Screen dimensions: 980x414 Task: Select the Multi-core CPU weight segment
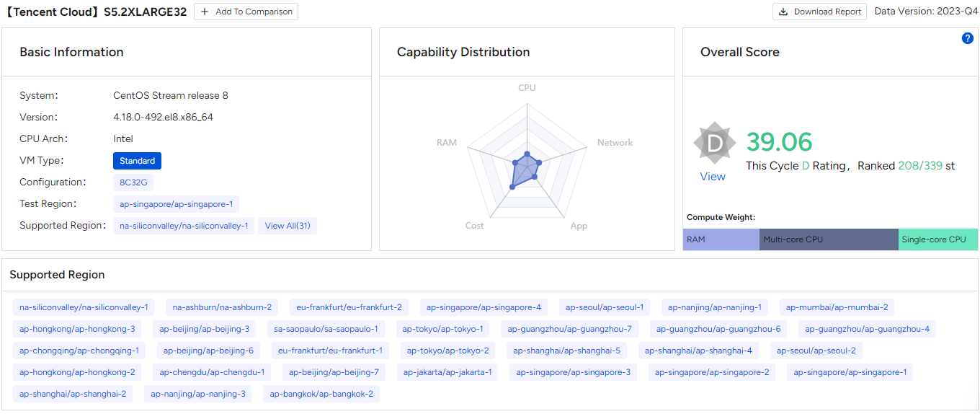click(x=829, y=239)
